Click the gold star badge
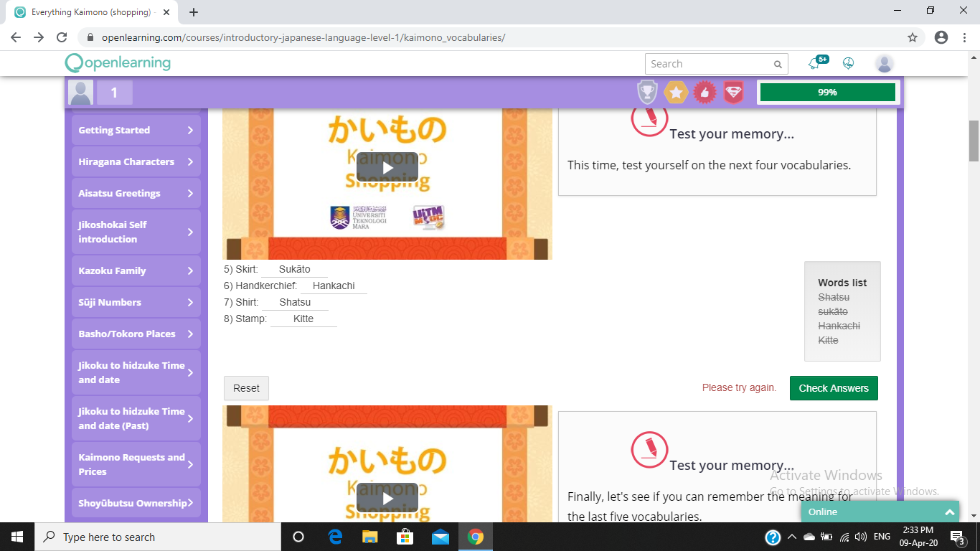This screenshot has width=980, height=551. point(676,92)
